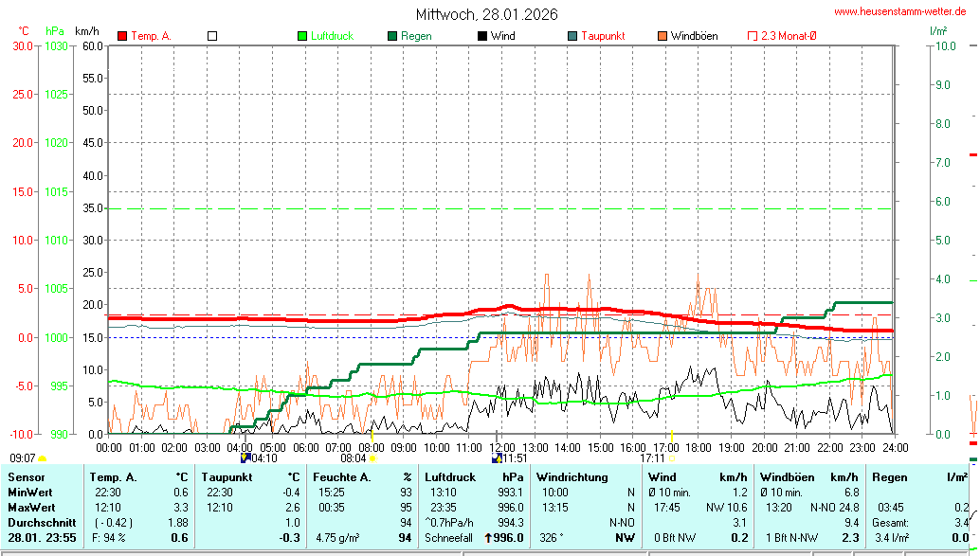The image size is (980, 556).
Task: Click the black Wind legend square
Action: click(482, 36)
